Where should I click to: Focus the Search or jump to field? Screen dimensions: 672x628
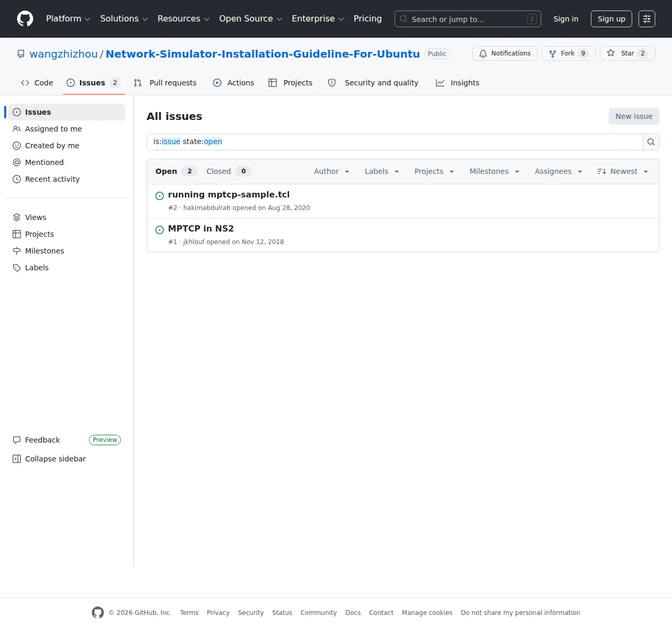pyautogui.click(x=467, y=19)
